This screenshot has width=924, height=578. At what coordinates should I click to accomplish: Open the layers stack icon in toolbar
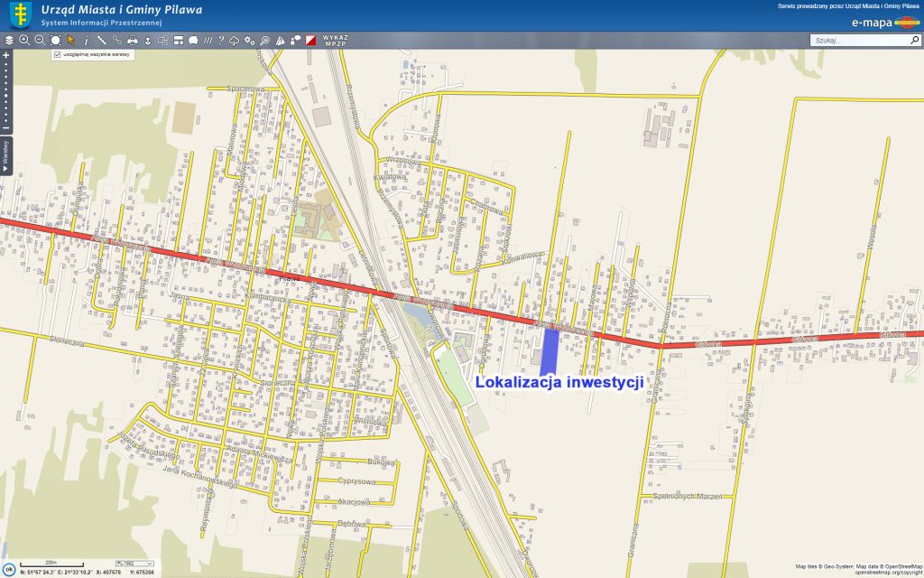click(9, 41)
